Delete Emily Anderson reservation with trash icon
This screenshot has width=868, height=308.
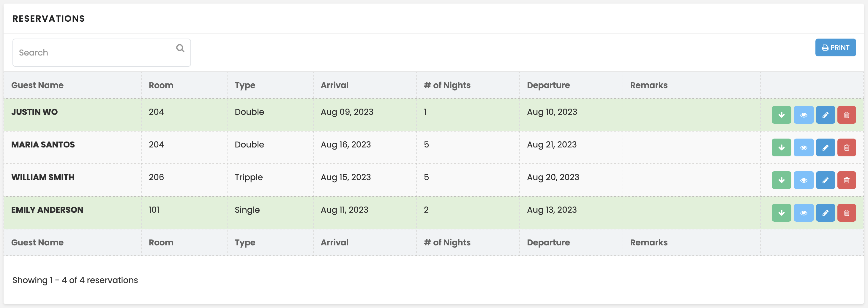coord(846,213)
